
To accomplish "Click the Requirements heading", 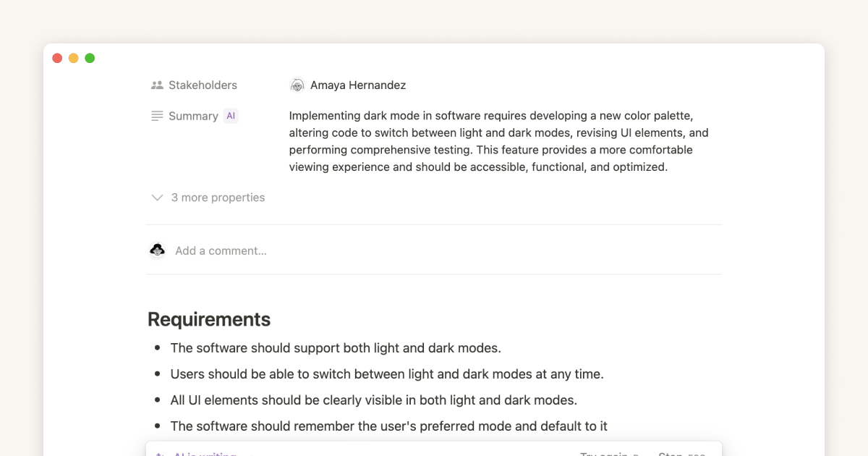I will pyautogui.click(x=209, y=319).
